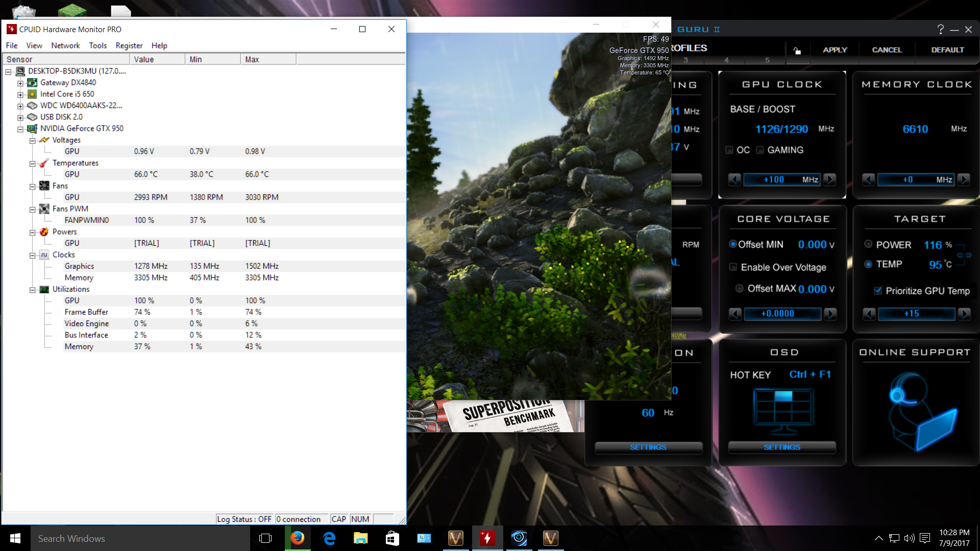
Task: Click the Powers category icon
Action: pyautogui.click(x=44, y=232)
